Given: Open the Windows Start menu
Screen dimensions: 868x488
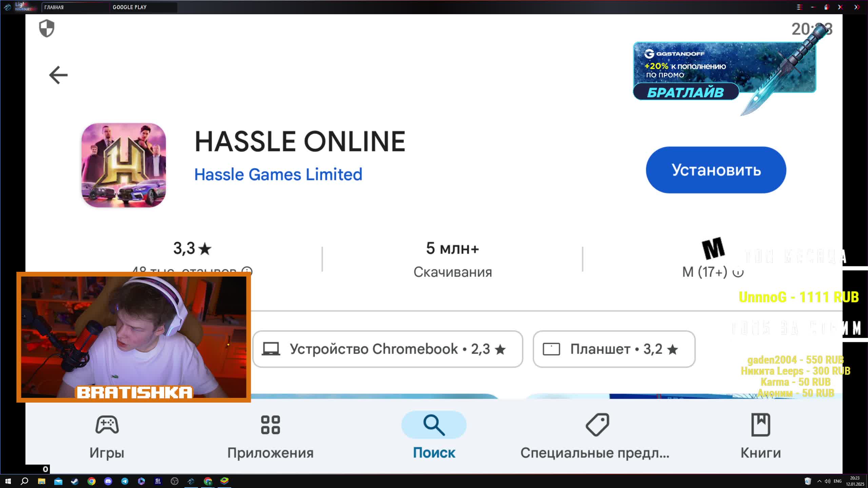Looking at the screenshot, I should tap(8, 481).
